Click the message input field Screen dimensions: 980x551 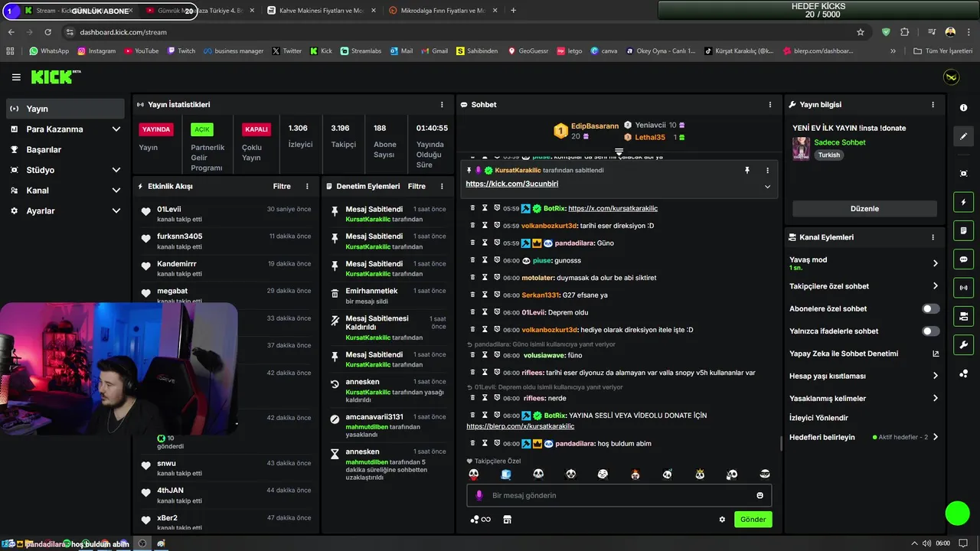coord(619,495)
